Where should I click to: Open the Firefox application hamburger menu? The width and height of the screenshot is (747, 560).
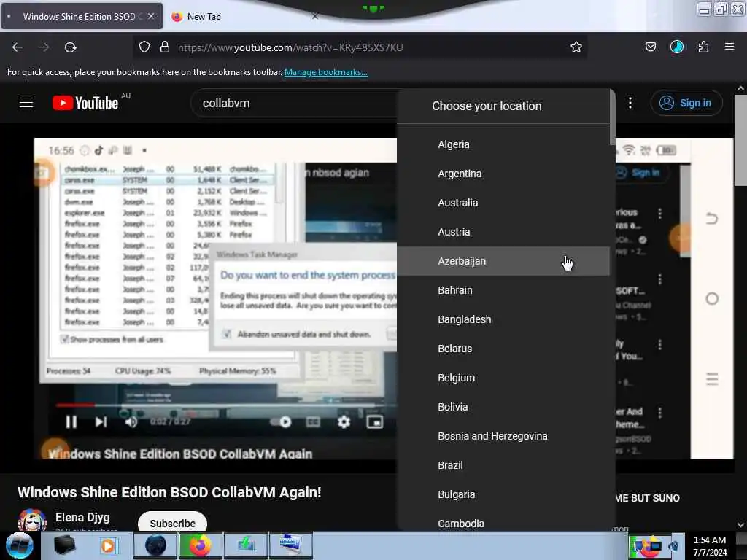pos(729,47)
